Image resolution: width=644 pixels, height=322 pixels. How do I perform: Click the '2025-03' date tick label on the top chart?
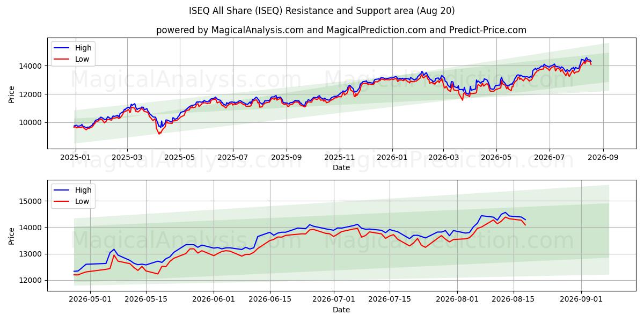(127, 158)
